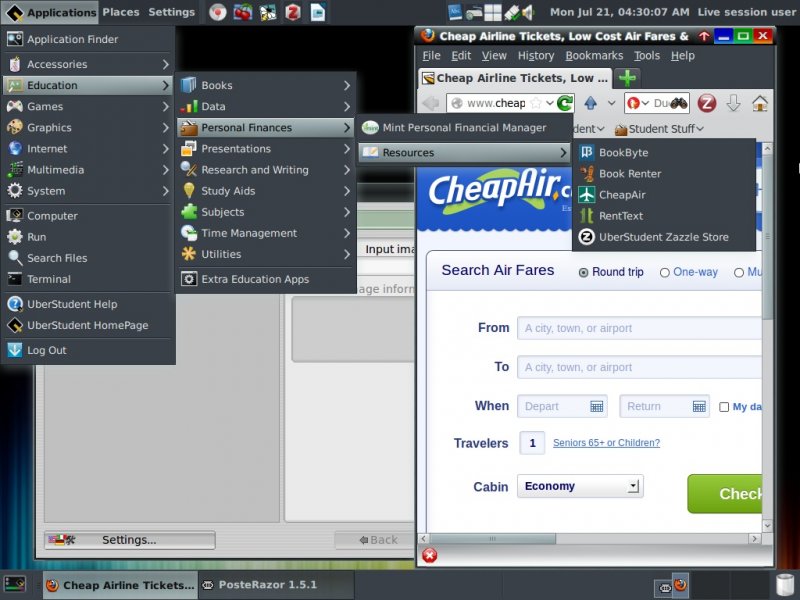
Task: Open UberStudent Help from menu
Action: [x=88, y=304]
